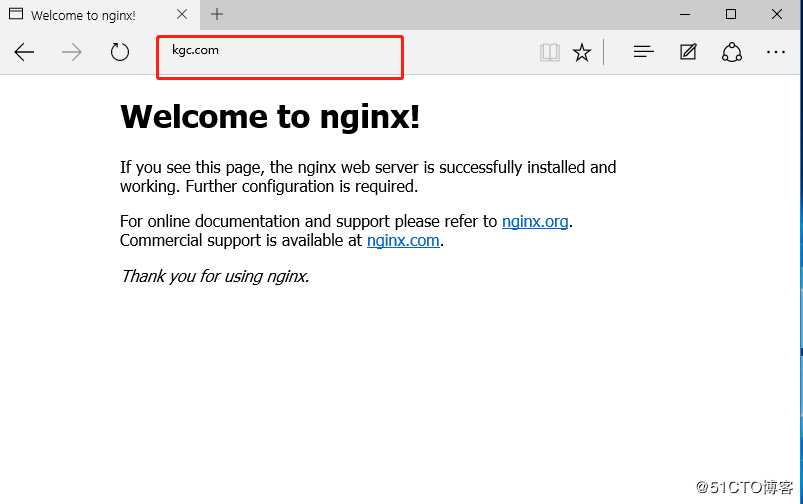Click the page icon on the tab
The image size is (803, 504).
(16, 14)
